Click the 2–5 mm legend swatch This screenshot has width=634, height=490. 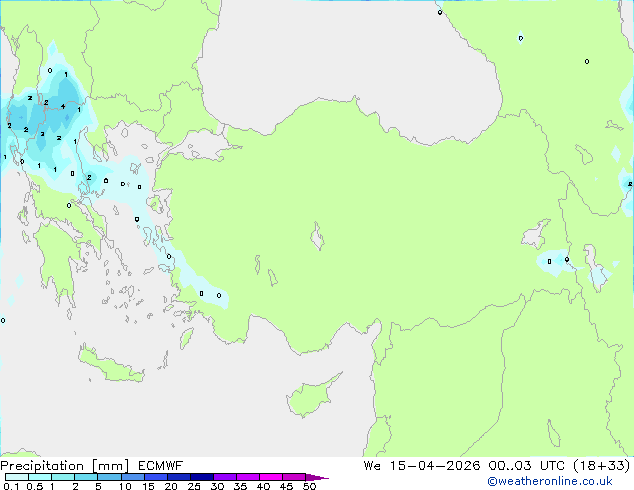tap(87, 477)
